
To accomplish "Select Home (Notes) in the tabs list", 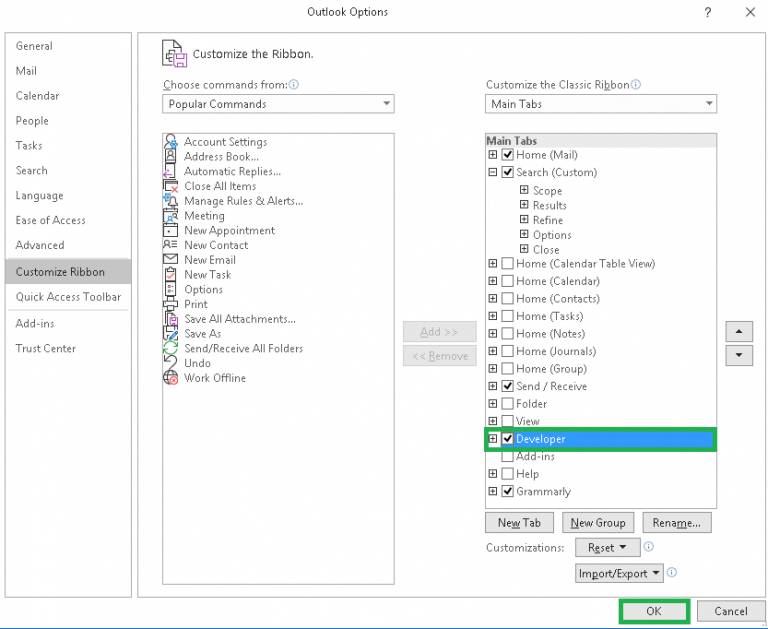I will coord(601,334).
